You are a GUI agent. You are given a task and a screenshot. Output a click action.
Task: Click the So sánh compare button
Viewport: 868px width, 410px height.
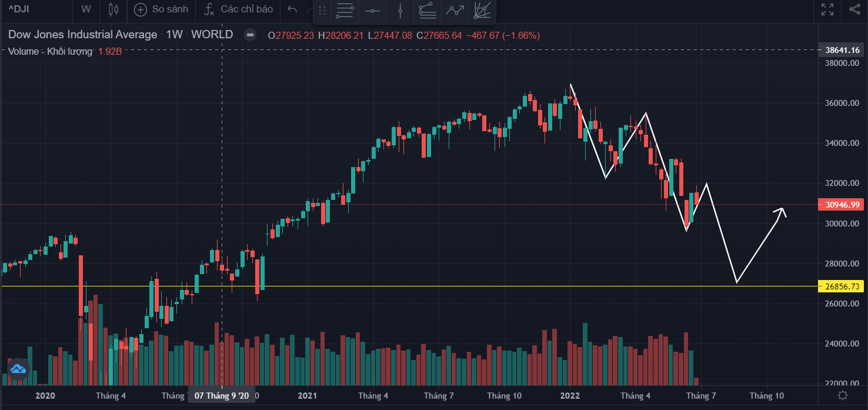tap(162, 9)
